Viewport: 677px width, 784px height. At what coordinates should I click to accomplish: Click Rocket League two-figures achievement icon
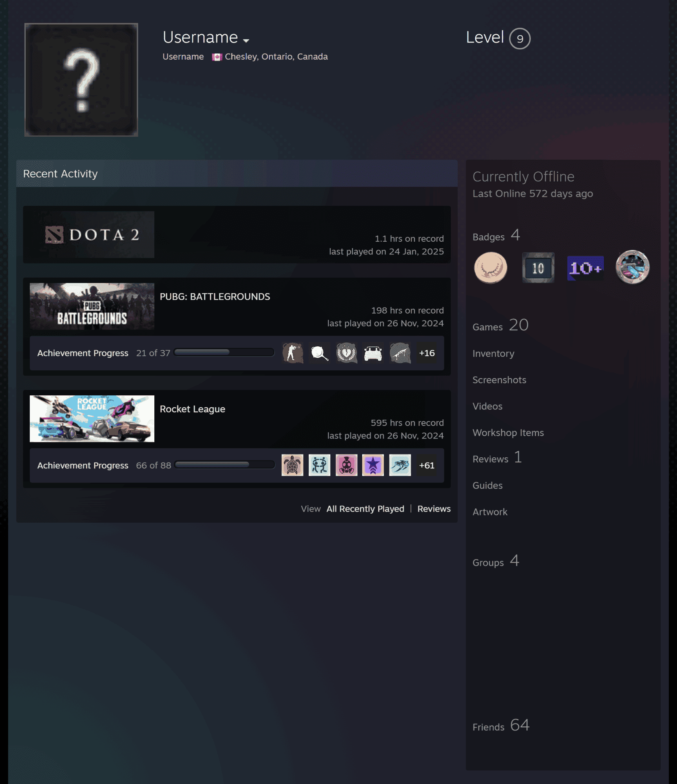point(319,465)
